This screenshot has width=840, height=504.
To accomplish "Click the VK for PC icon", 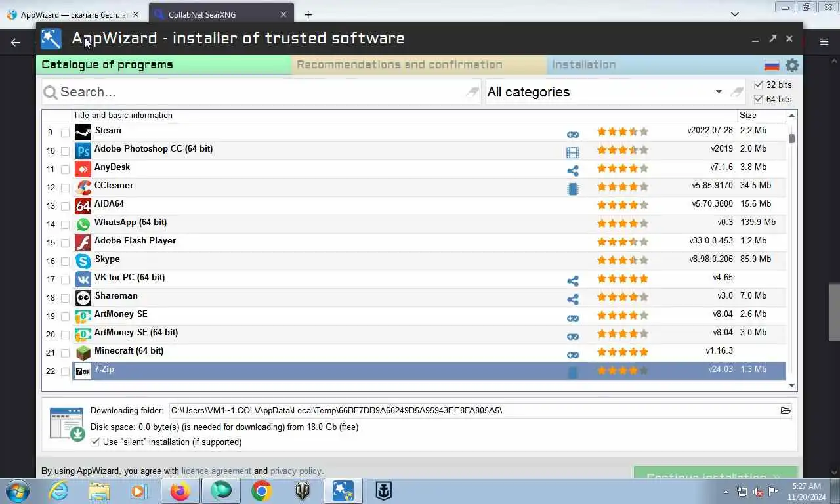I will tap(83, 280).
